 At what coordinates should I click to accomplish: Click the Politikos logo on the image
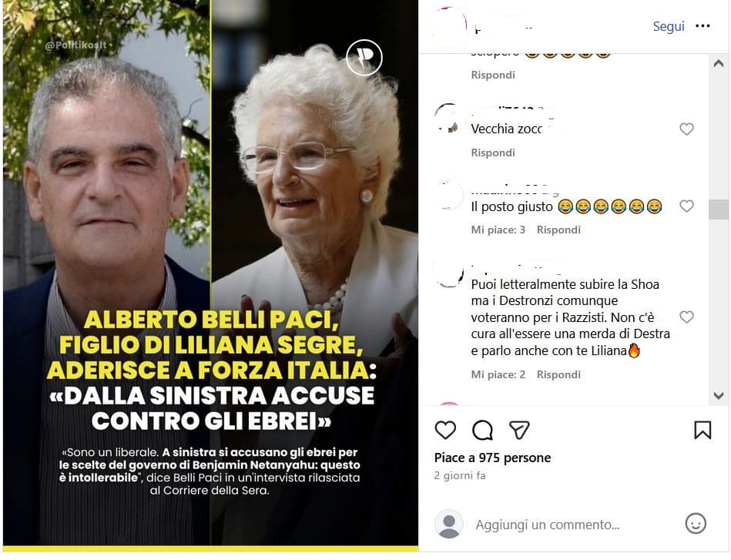pyautogui.click(x=364, y=58)
